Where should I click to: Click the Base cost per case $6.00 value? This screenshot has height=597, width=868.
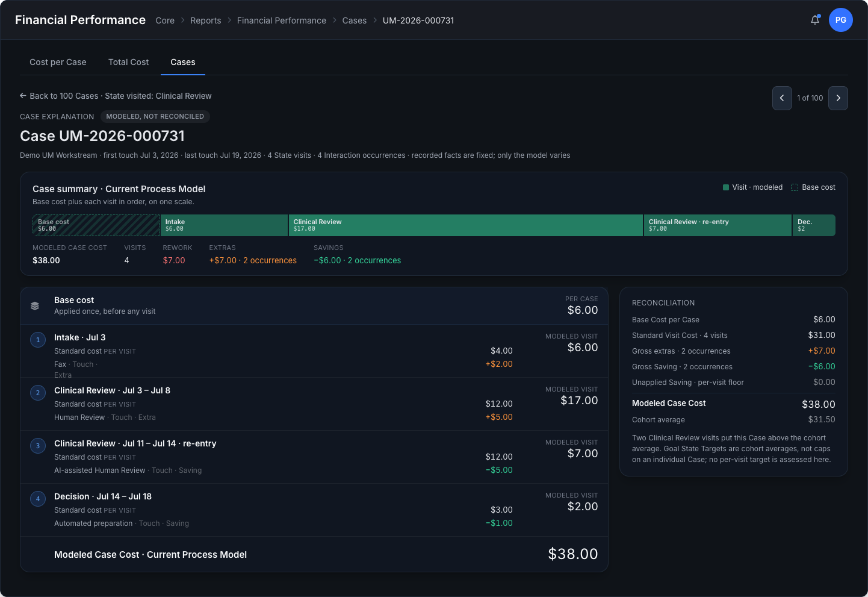583,310
